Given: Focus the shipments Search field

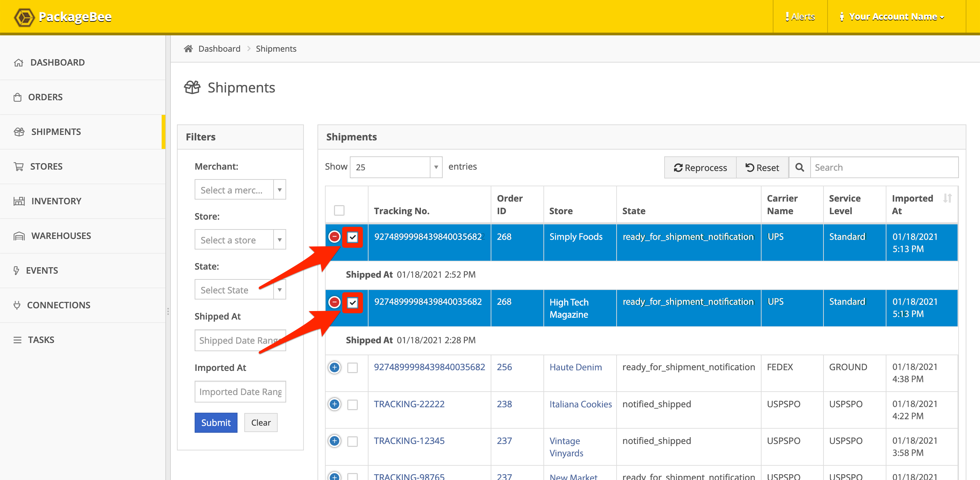Looking at the screenshot, I should [x=884, y=167].
